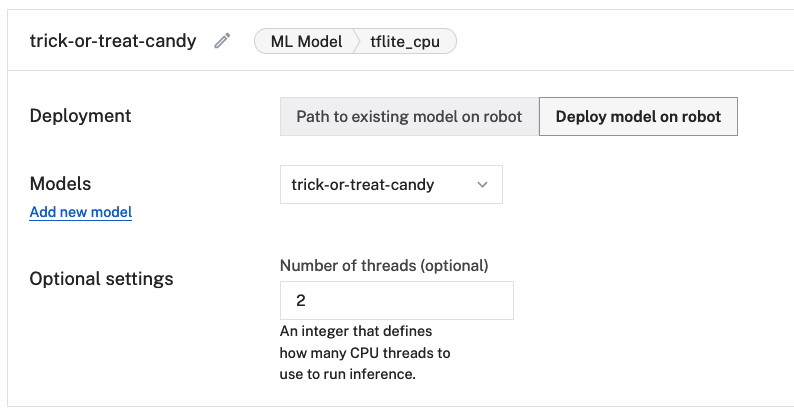This screenshot has width=794, height=418.
Task: Select the "Deploy model on robot" option
Action: [638, 116]
